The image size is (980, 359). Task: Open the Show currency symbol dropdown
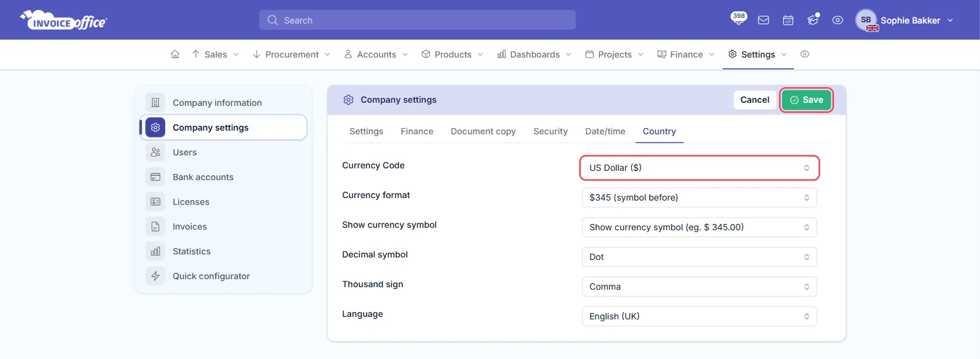[699, 227]
